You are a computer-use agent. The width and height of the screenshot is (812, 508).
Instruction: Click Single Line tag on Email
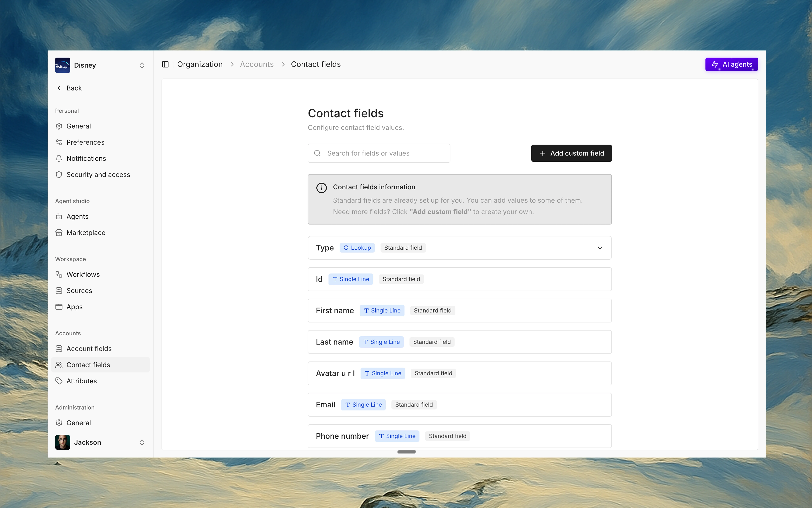(363, 405)
